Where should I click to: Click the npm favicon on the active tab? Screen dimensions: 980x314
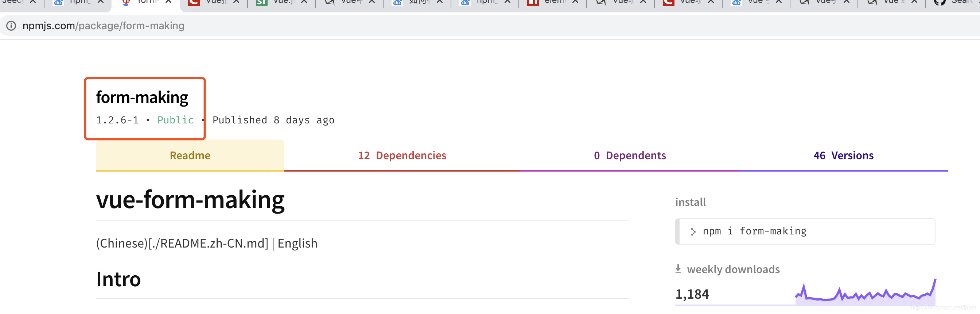pos(126,2)
